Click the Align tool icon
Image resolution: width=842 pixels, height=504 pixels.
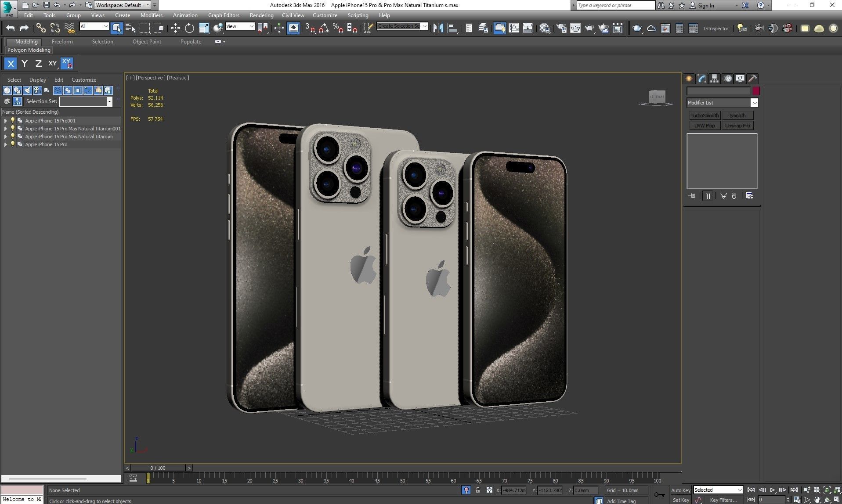coord(452,28)
